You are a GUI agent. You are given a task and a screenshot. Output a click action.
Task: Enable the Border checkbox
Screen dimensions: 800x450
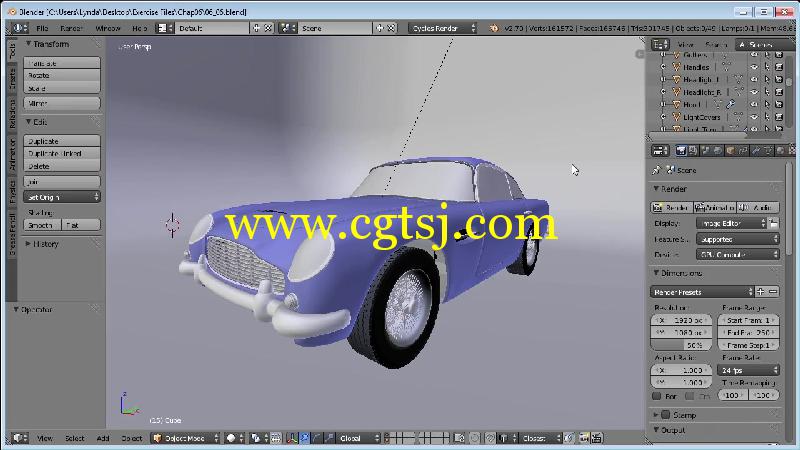[x=657, y=396]
